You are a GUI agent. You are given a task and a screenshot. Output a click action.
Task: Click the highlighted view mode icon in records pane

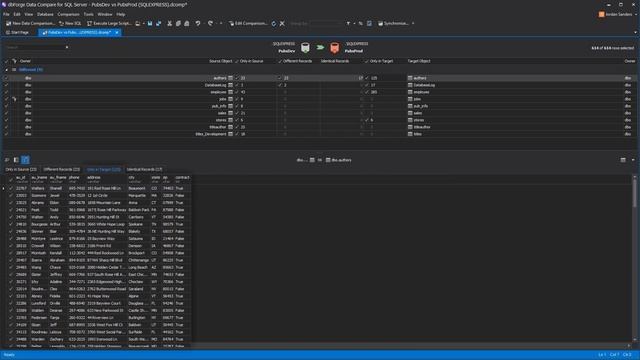(x=25, y=160)
